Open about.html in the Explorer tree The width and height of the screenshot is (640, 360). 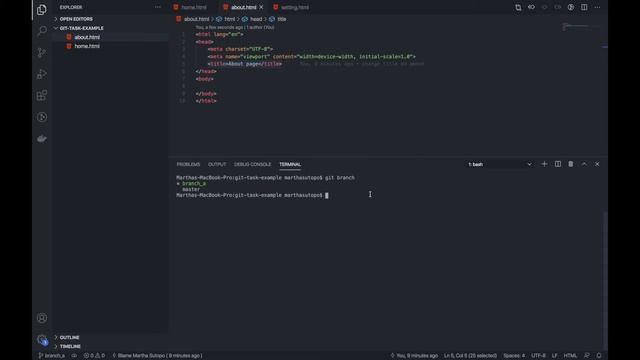pos(87,37)
